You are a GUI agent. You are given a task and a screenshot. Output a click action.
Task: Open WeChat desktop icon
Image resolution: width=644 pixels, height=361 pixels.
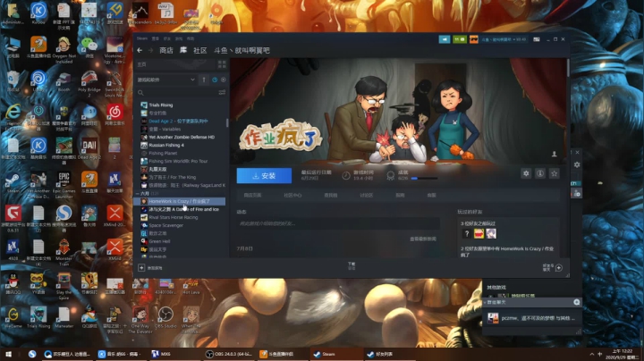coord(89,46)
